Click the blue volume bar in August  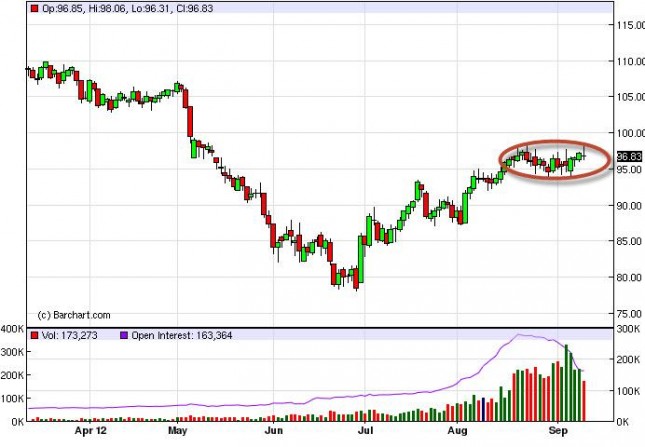[483, 410]
